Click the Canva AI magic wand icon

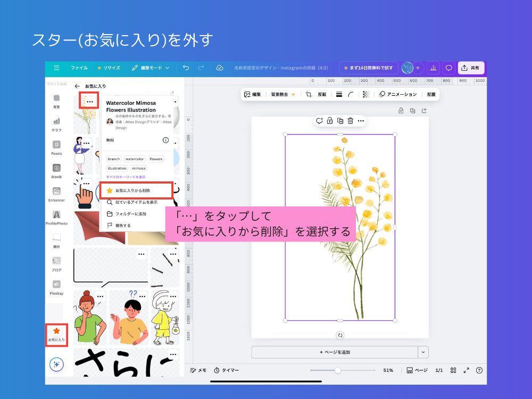point(57,364)
